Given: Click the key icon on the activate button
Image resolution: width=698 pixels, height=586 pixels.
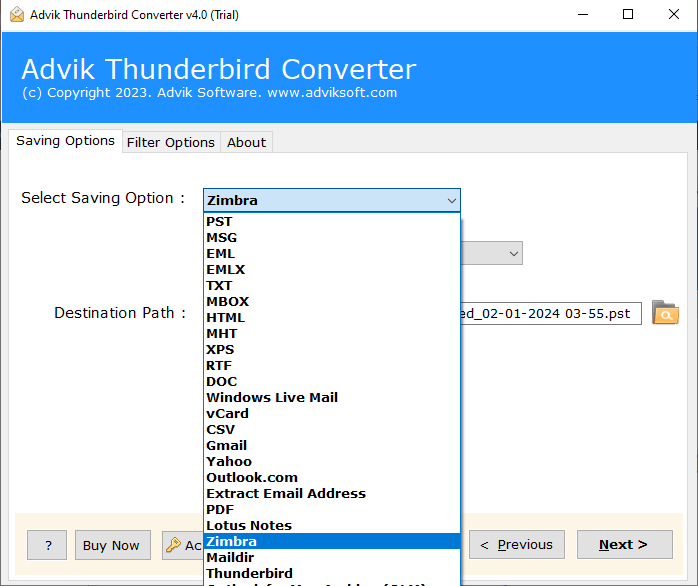Looking at the screenshot, I should pyautogui.click(x=173, y=545).
